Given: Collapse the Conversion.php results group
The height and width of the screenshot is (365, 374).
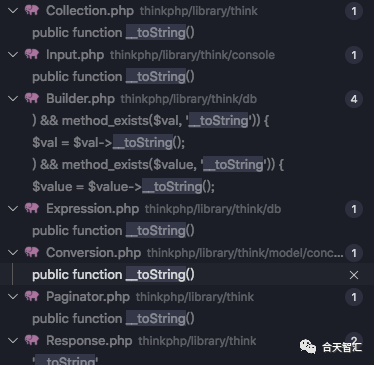Looking at the screenshot, I should pos(13,253).
